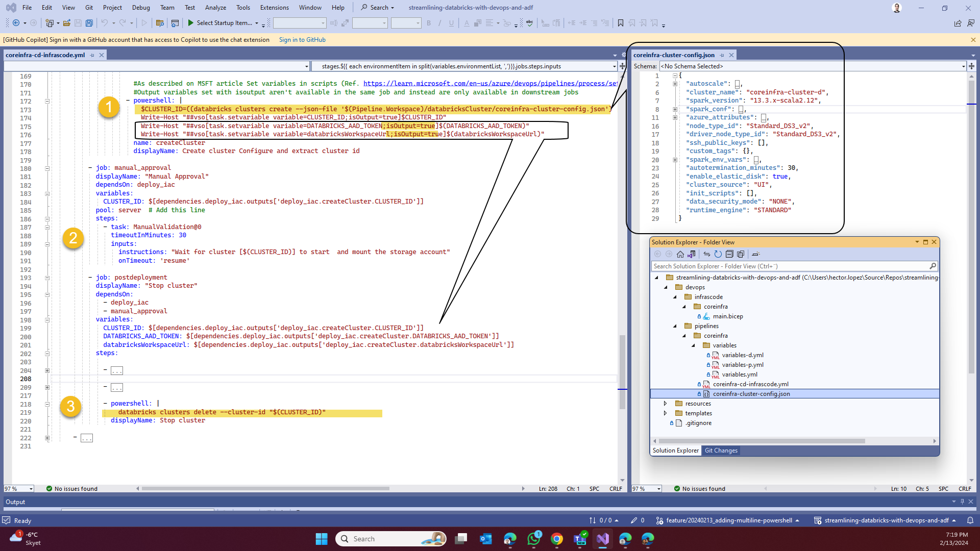This screenshot has width=980, height=551.
Task: Click the Sign in to GitHub link
Action: (302, 40)
